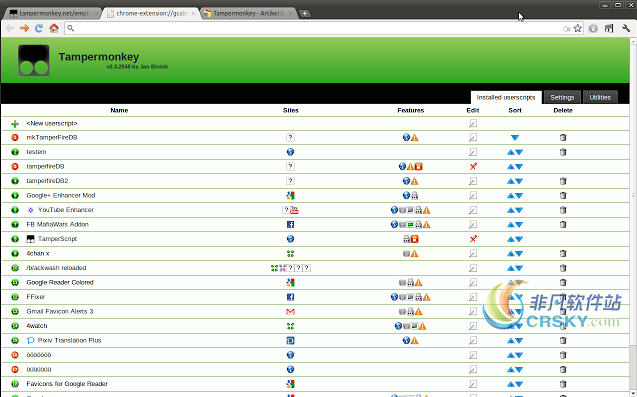Go to the browser home page

point(54,28)
